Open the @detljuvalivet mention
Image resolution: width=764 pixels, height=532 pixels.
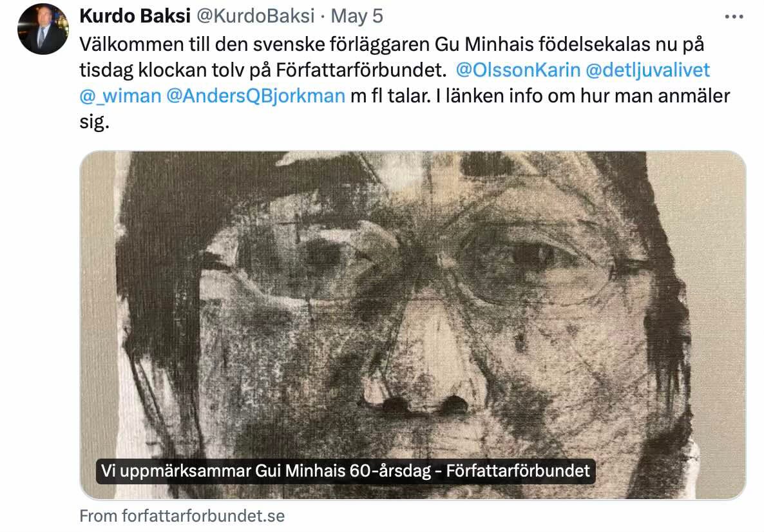pyautogui.click(x=647, y=70)
